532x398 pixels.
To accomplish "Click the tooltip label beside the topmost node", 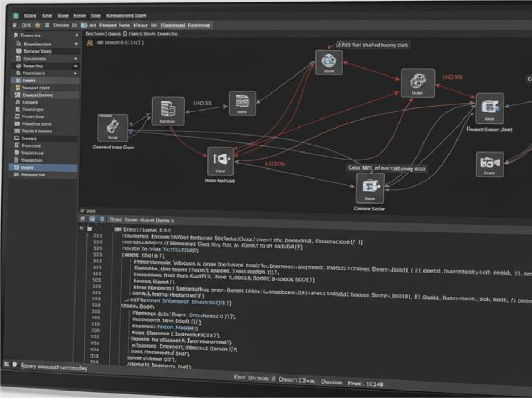I will tap(372, 45).
